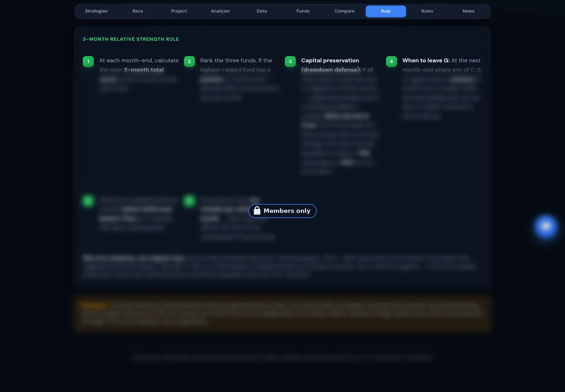Open the Funds tab
Viewport: 565px width, 392px height.
pos(303,11)
